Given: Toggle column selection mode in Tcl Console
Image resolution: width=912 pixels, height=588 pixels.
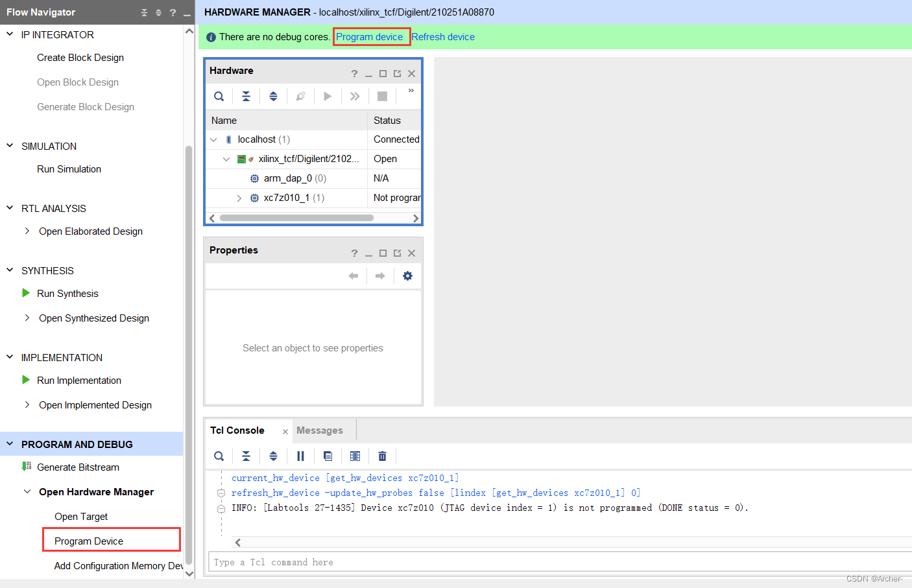Looking at the screenshot, I should pyautogui.click(x=355, y=456).
